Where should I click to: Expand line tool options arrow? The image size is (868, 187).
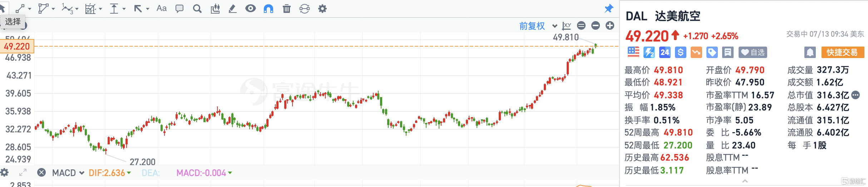tap(30, 9)
